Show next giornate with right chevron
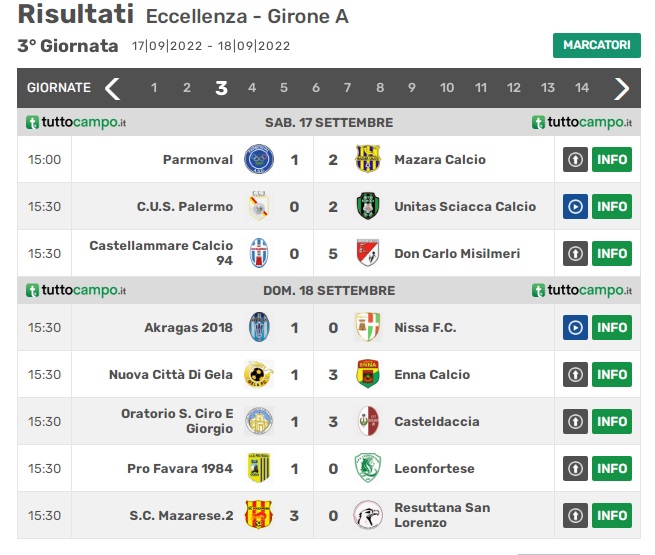 click(621, 88)
